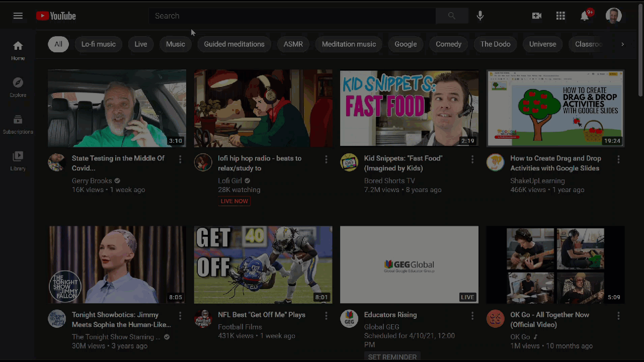644x362 pixels.
Task: Click the Lofi Girl channel name
Action: 230,180
